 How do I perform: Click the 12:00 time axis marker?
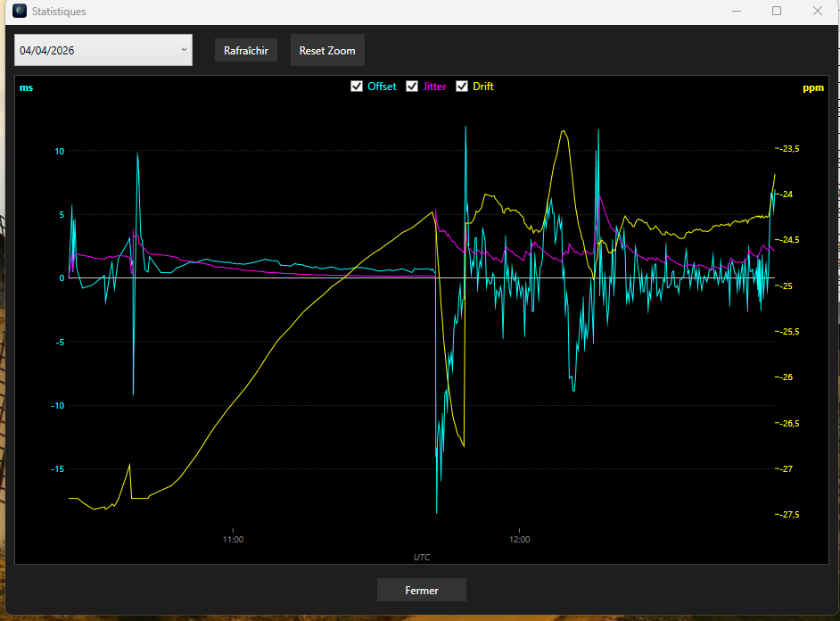click(520, 539)
